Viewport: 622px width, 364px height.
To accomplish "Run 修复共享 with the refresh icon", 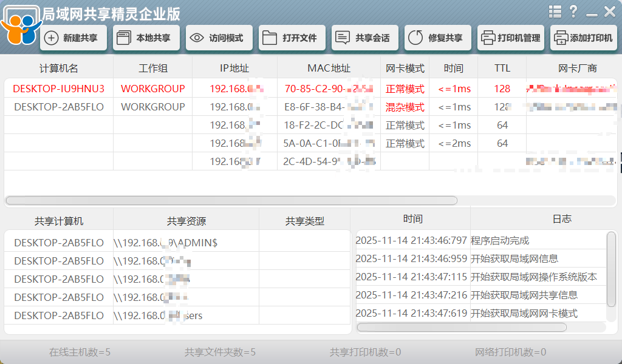I will point(415,37).
